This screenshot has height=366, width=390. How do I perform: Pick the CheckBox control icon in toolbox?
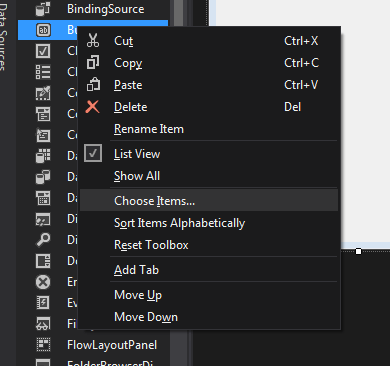click(x=43, y=51)
